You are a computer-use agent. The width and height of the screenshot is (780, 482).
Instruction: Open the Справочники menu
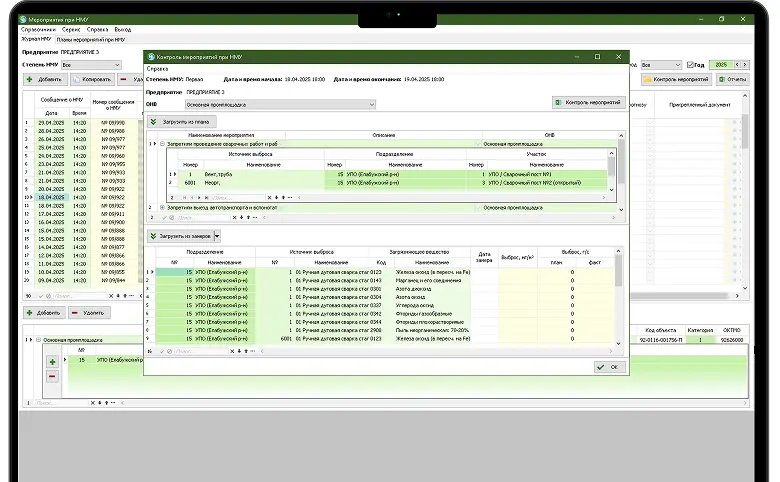pos(38,30)
